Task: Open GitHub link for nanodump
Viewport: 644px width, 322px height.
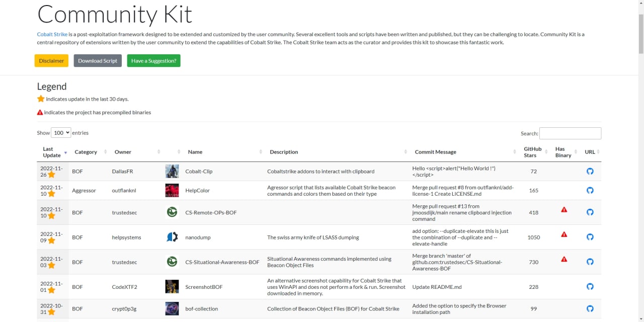Action: click(x=590, y=237)
